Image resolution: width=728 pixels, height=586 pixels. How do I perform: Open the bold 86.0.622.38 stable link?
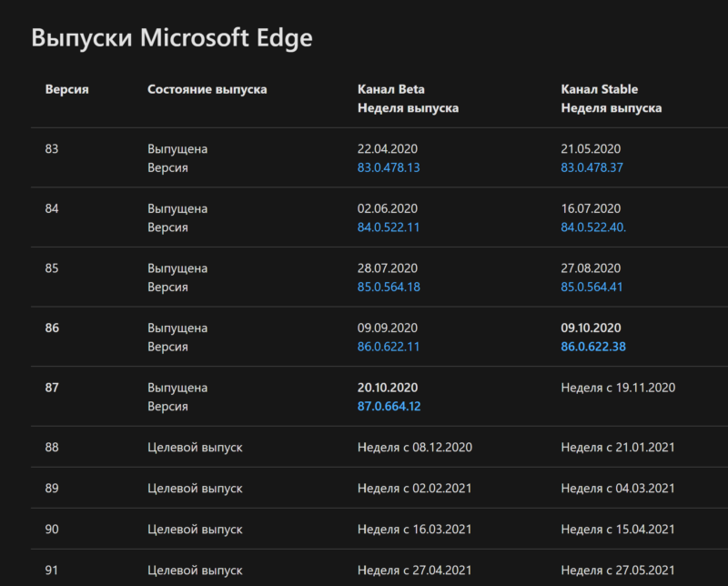click(593, 347)
